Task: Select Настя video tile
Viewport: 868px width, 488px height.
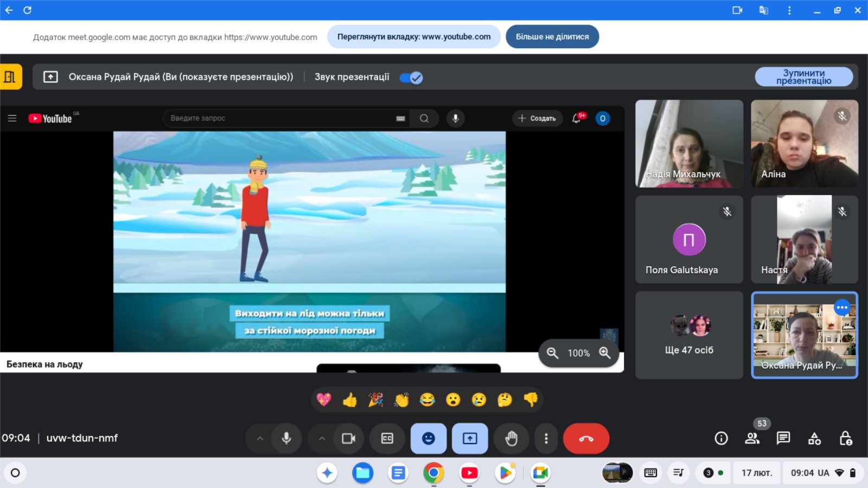Action: 805,239
